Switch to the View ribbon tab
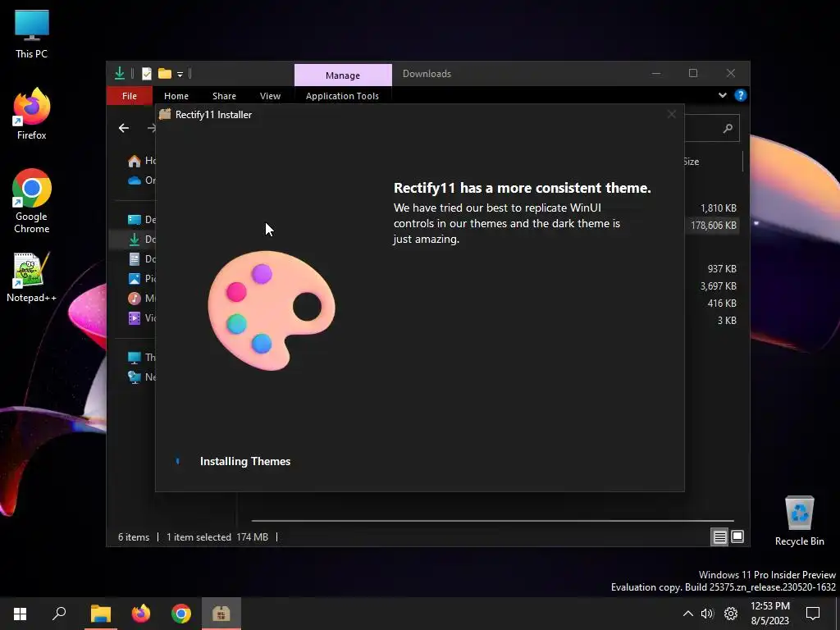 (x=270, y=96)
